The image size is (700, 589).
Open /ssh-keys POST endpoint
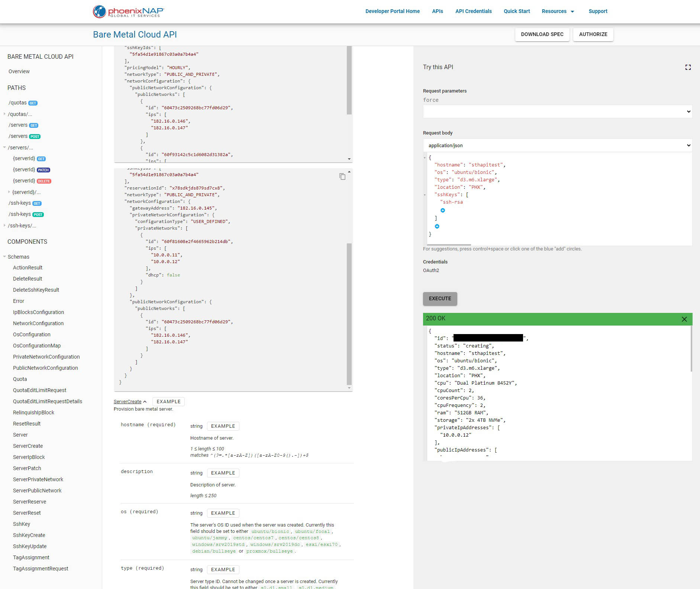click(x=26, y=214)
